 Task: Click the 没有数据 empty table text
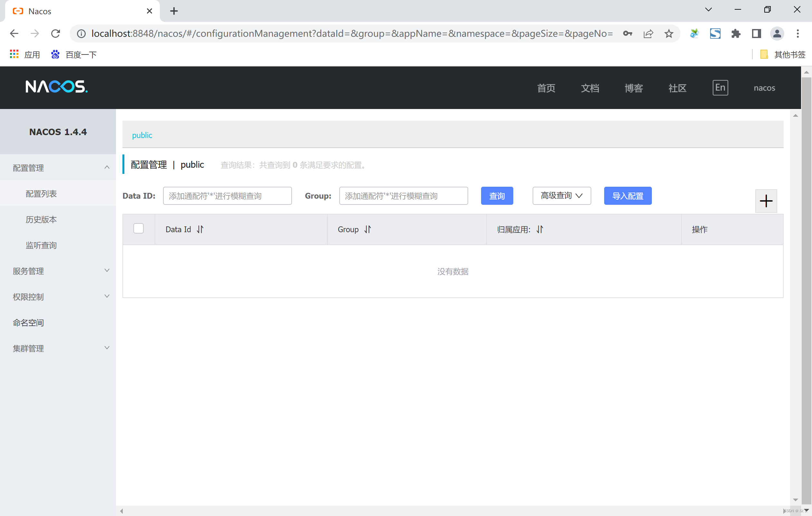[452, 271]
